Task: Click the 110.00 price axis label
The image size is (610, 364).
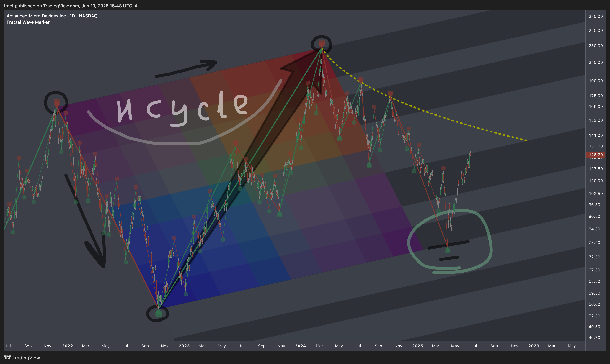Action: click(x=596, y=181)
